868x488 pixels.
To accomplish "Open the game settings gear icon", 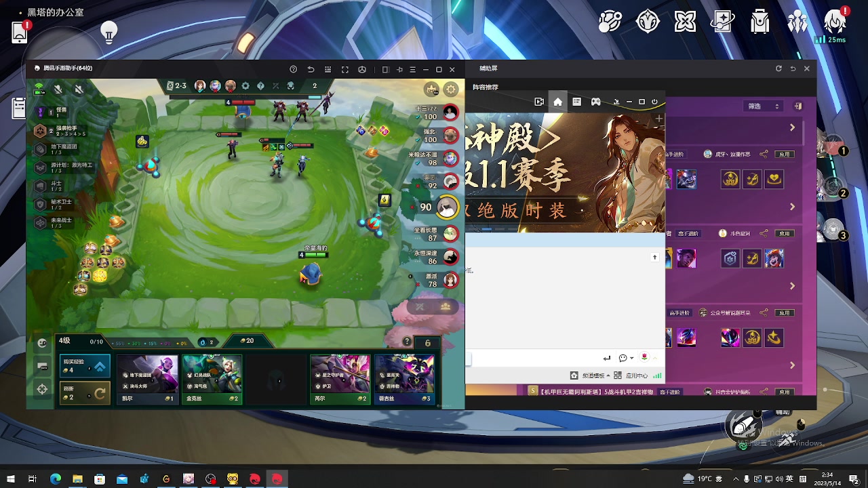I will (451, 89).
